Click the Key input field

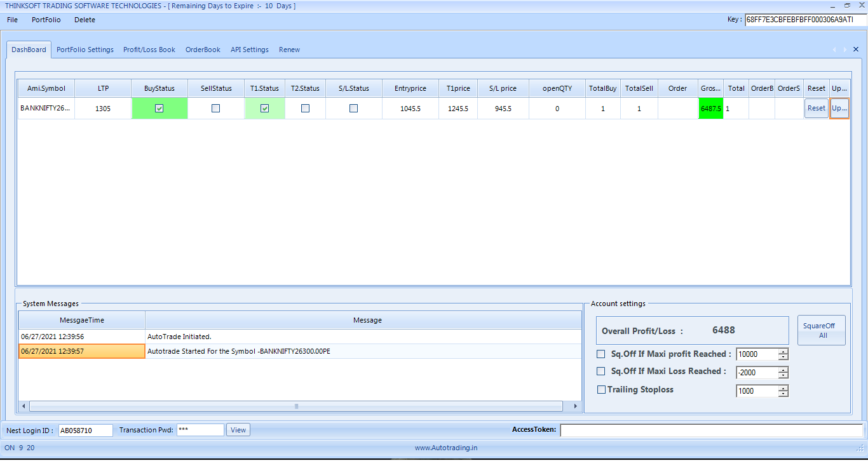tap(806, 20)
